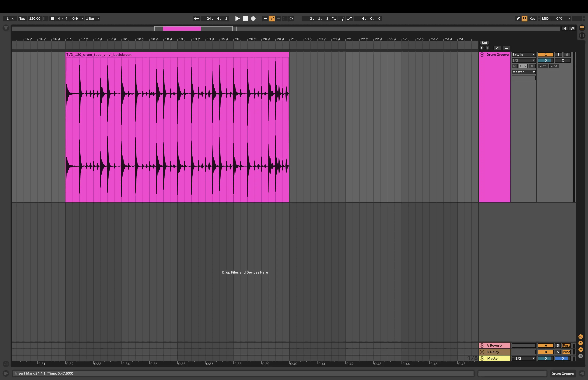Toggle Post on A Reverb track
Viewport: 588px width, 380px height.
coord(566,345)
